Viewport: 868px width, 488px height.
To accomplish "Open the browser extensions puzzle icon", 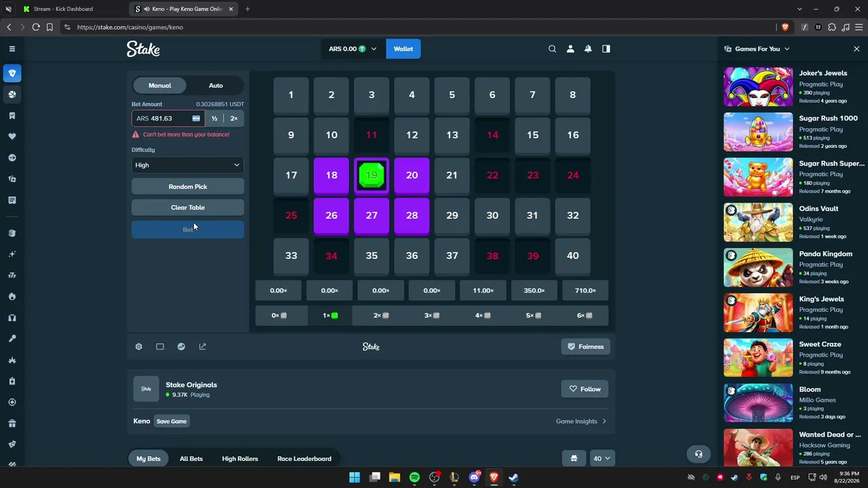I will [x=832, y=27].
